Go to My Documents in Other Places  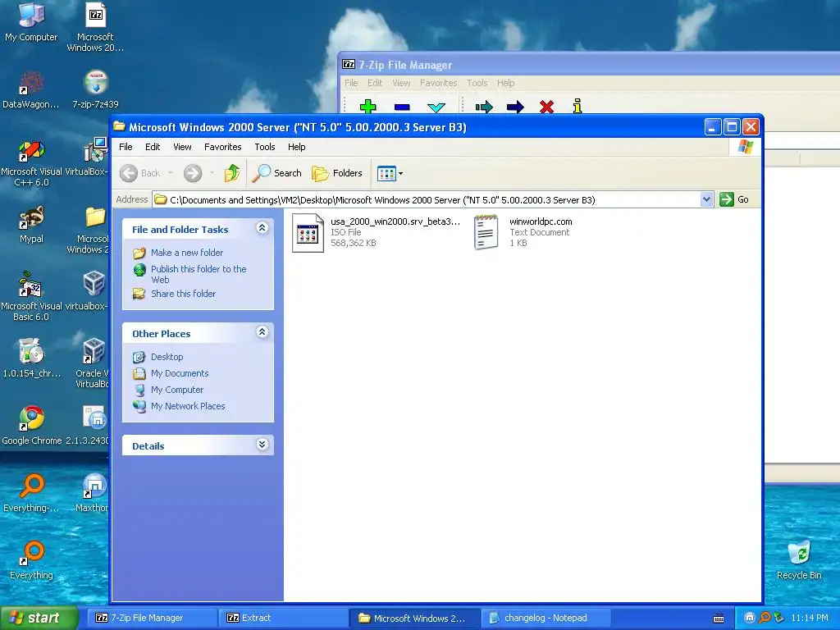coord(180,373)
